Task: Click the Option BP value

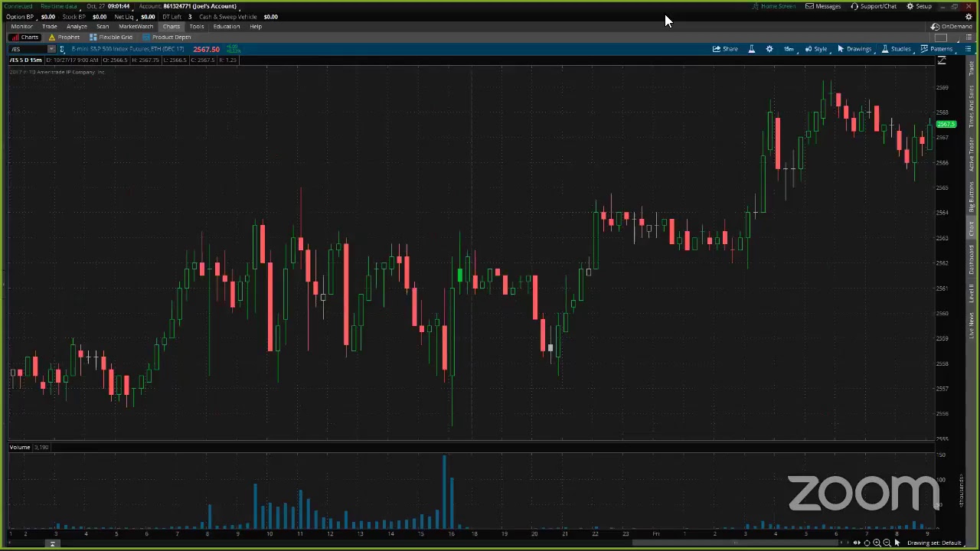Action: click(x=47, y=16)
